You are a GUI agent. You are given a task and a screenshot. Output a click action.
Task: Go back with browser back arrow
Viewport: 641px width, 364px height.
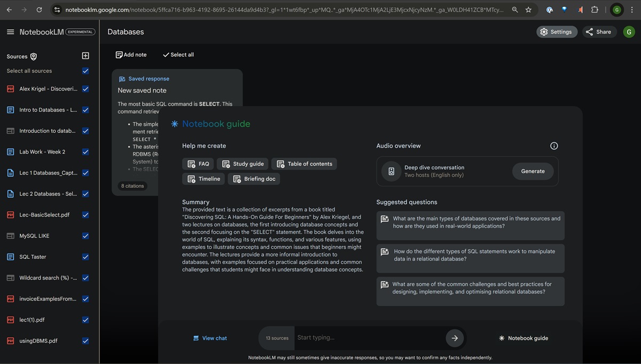pyautogui.click(x=9, y=10)
